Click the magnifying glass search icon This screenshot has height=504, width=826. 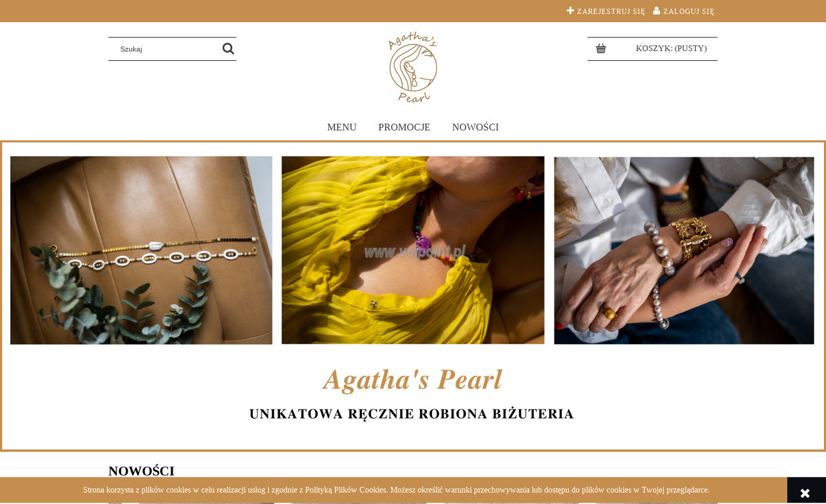228,49
